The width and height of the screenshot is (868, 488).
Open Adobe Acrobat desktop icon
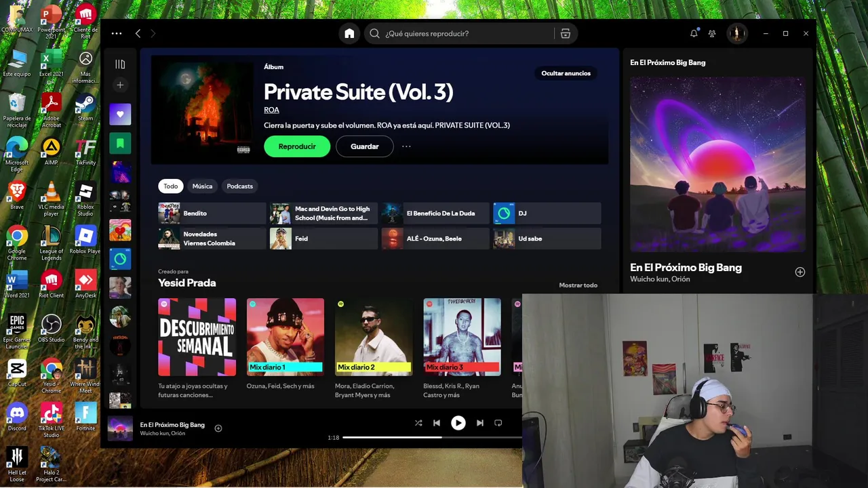coord(52,110)
